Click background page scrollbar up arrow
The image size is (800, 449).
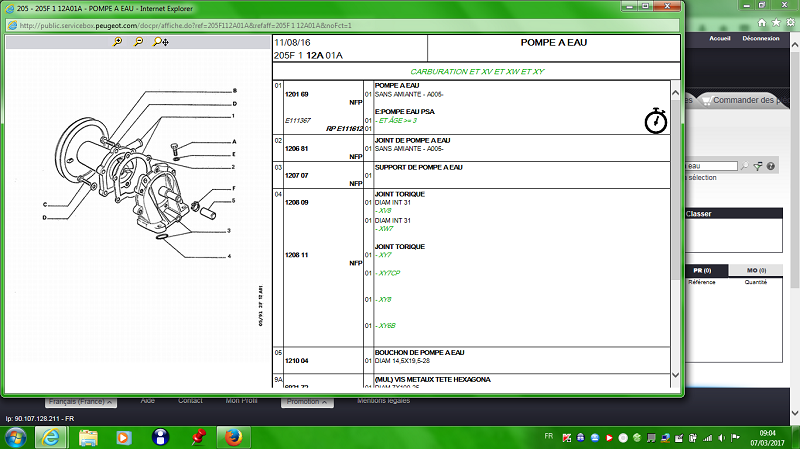point(795,45)
